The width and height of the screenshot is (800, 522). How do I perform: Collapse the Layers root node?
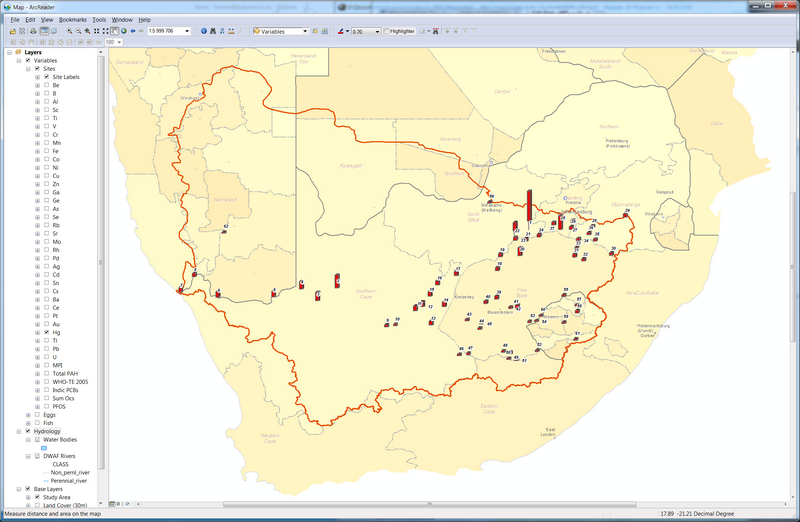(10, 52)
